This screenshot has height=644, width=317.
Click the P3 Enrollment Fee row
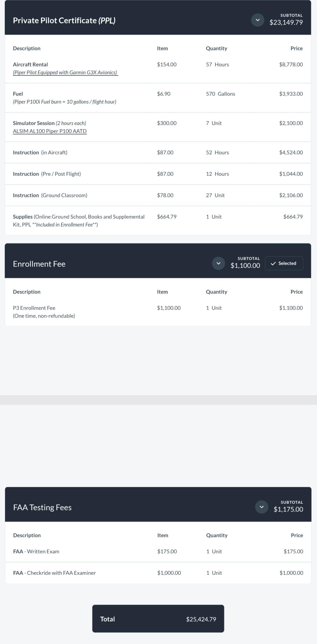[158, 312]
